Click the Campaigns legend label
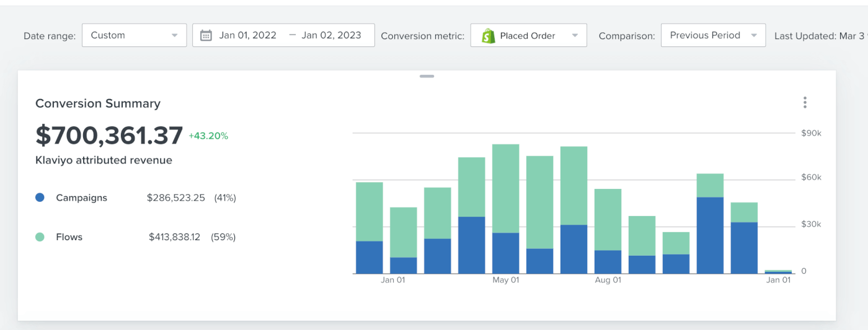Viewport: 868px width, 330px height. (81, 198)
